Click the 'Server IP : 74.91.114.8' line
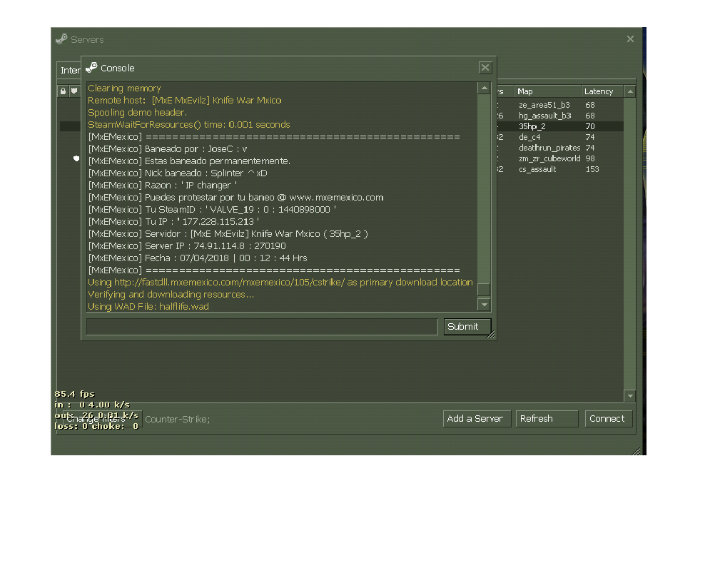The height and width of the screenshot is (588, 725). 187,246
